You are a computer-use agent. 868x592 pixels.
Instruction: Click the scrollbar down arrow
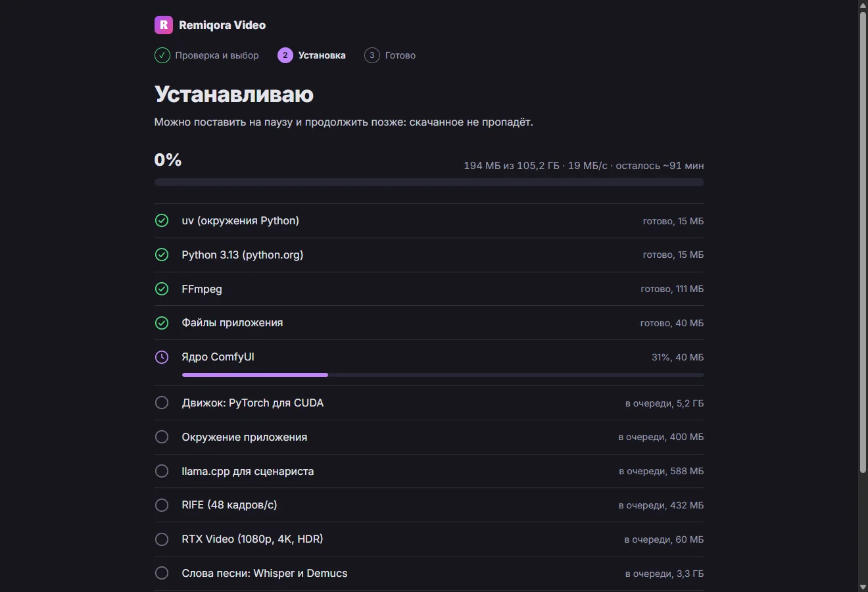tap(863, 587)
